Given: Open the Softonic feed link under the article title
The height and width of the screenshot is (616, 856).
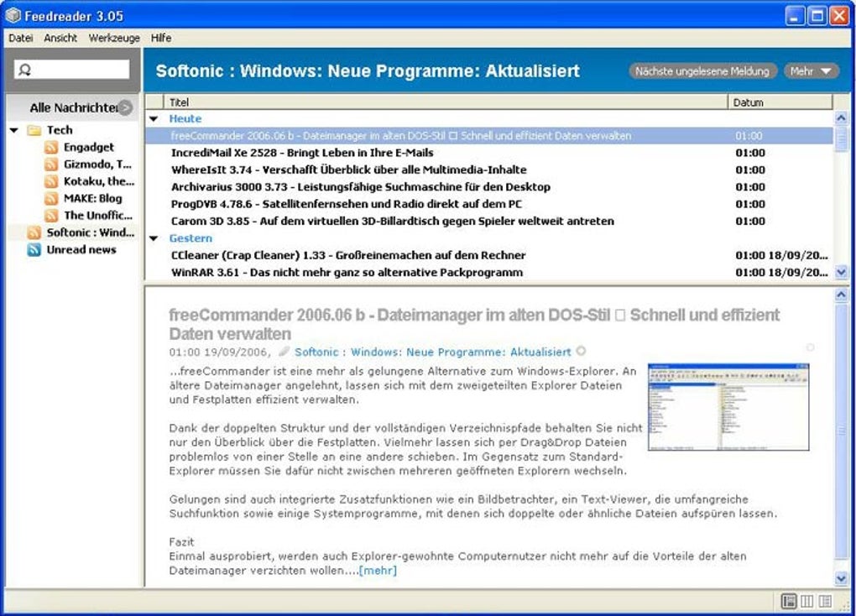Looking at the screenshot, I should [x=432, y=352].
